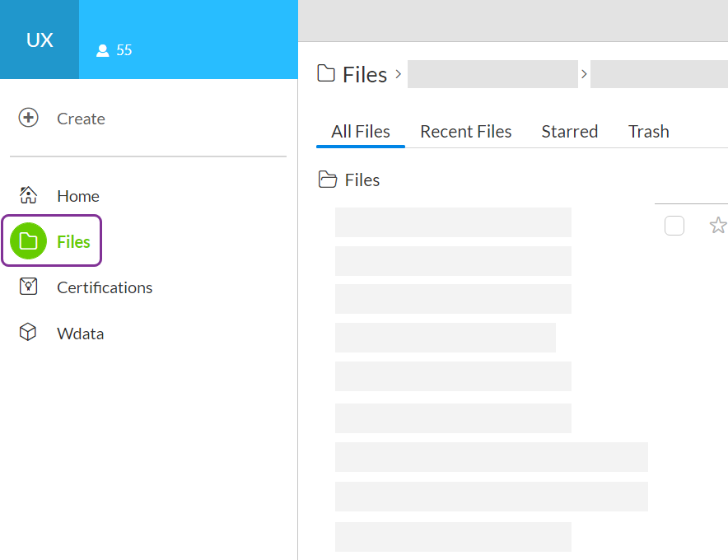This screenshot has height=560, width=728.
Task: Click the Home house icon in sidebar
Action: pos(28,196)
